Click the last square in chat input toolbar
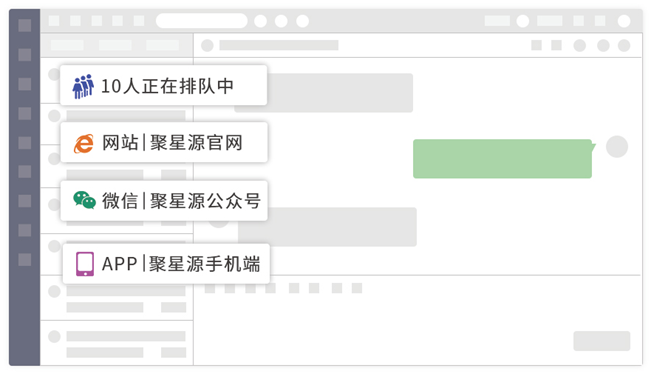The width and height of the screenshot is (654, 374). click(357, 288)
